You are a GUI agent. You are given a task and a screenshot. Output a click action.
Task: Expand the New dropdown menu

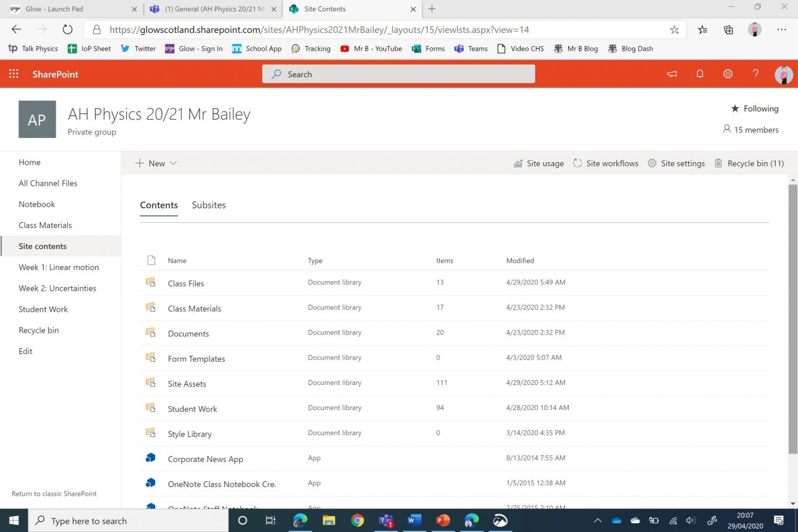pos(156,163)
